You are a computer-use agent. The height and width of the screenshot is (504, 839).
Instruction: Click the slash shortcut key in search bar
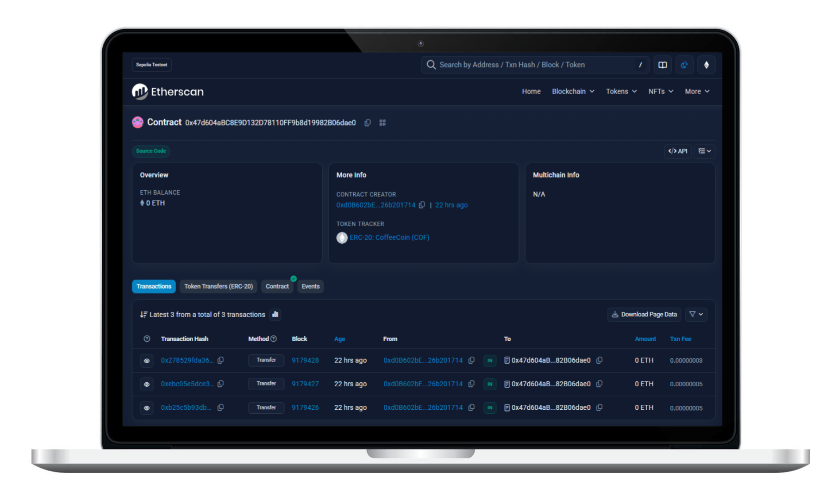(x=640, y=65)
